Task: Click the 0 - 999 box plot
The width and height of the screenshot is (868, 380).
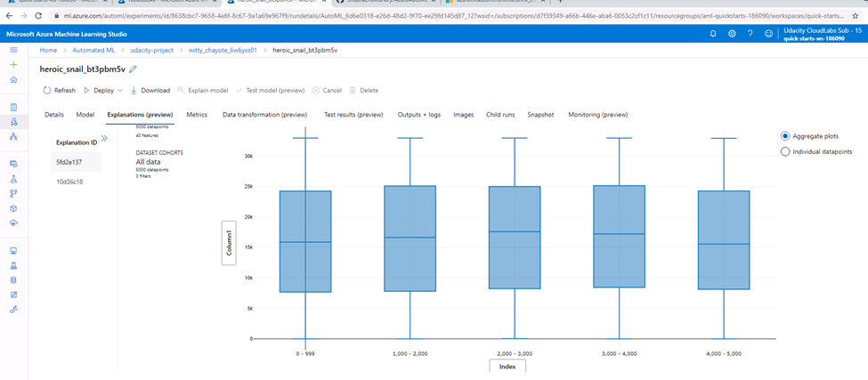Action: pos(305,241)
